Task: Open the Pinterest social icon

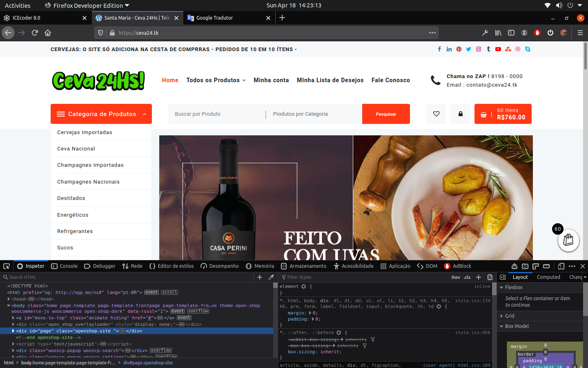Action: (459, 49)
